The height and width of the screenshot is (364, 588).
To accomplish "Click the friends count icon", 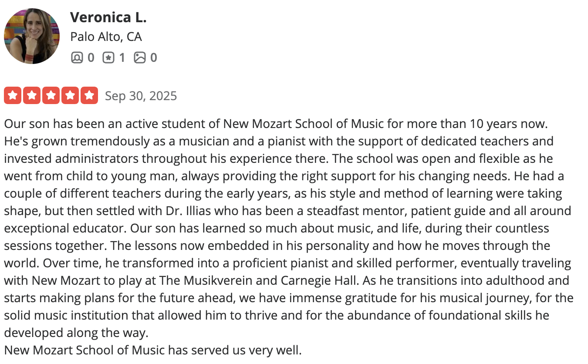I will [77, 57].
